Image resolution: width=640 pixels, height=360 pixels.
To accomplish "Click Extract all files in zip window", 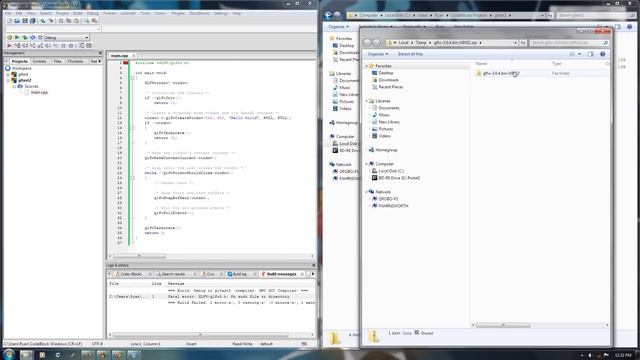I will click(x=410, y=54).
